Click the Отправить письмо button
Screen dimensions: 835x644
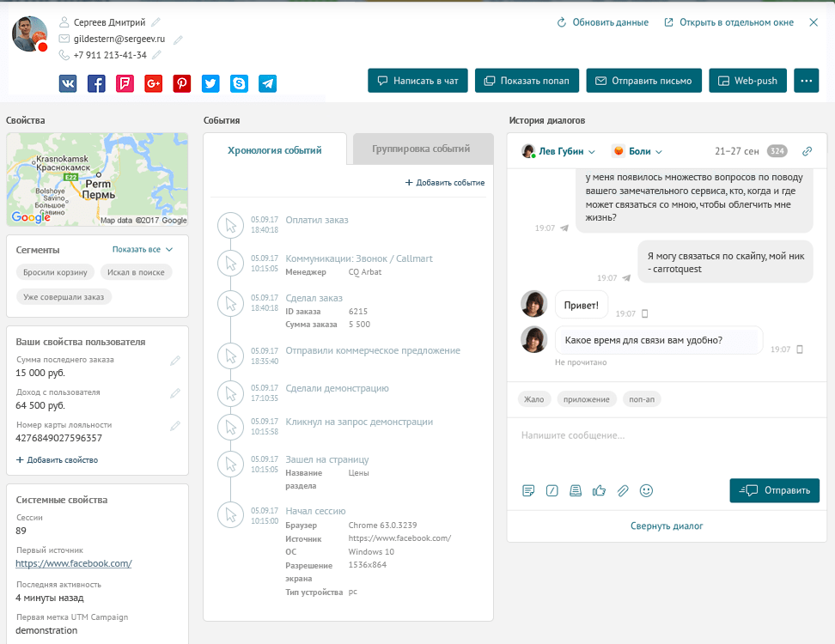(643, 81)
